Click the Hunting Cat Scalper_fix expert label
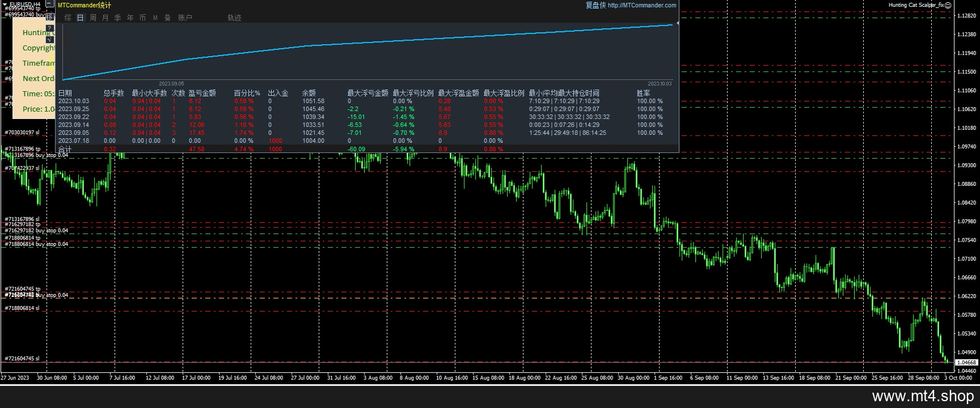Viewport: 980px width, 408px height. (x=916, y=5)
